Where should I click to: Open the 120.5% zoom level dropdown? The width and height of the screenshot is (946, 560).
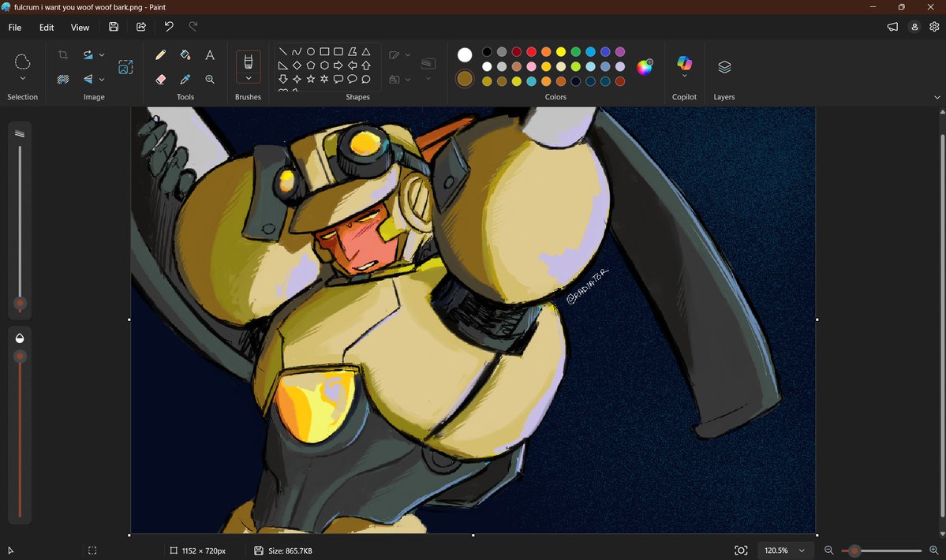[802, 551]
